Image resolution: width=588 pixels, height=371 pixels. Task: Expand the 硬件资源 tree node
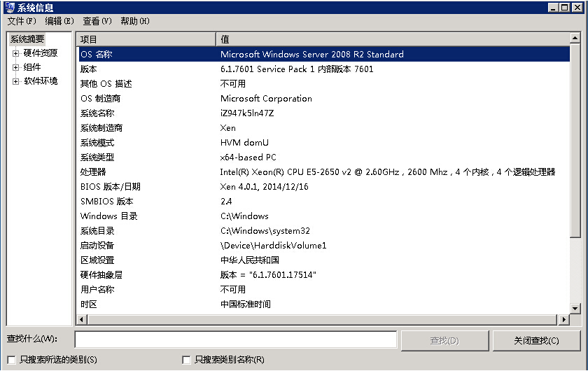click(x=15, y=53)
